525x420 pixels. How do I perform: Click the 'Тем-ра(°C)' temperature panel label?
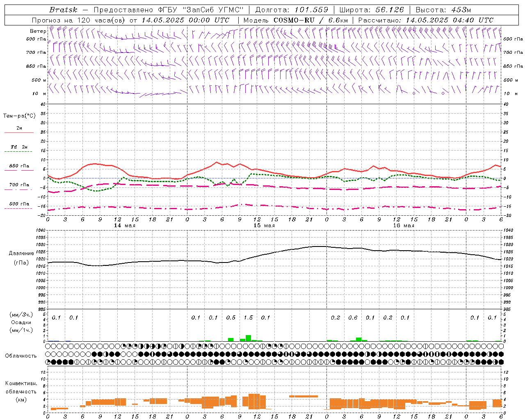[19, 116]
